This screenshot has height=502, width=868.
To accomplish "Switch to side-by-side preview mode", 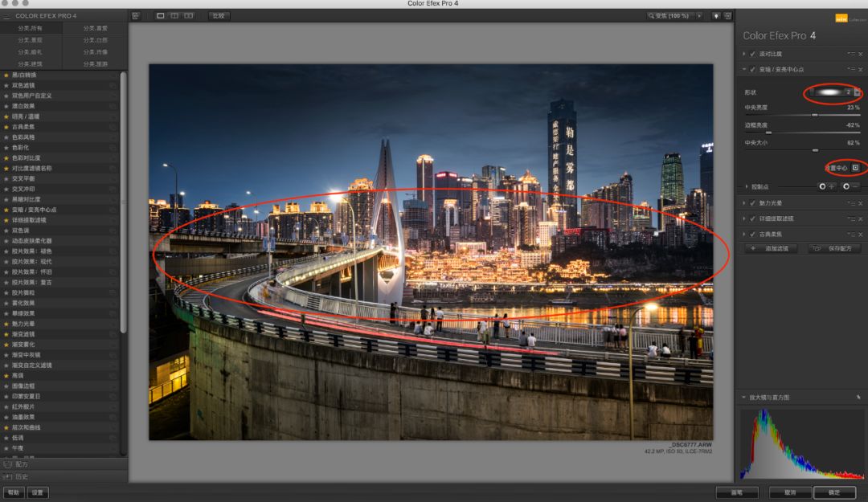I will 189,16.
